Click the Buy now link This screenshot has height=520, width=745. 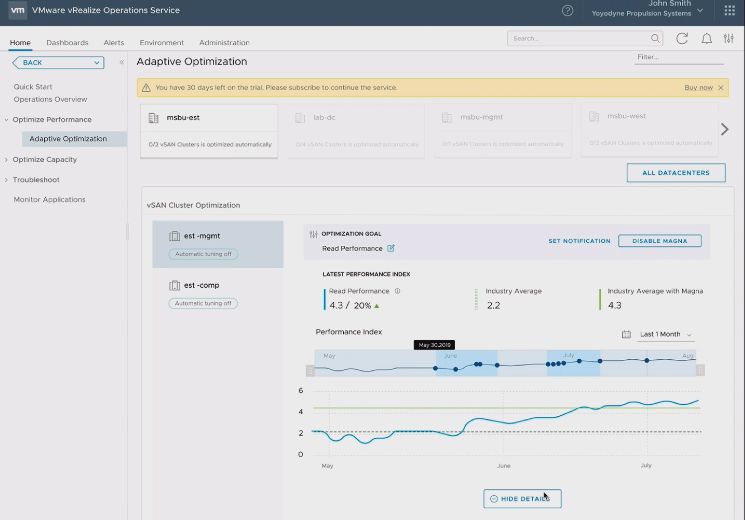coord(698,87)
